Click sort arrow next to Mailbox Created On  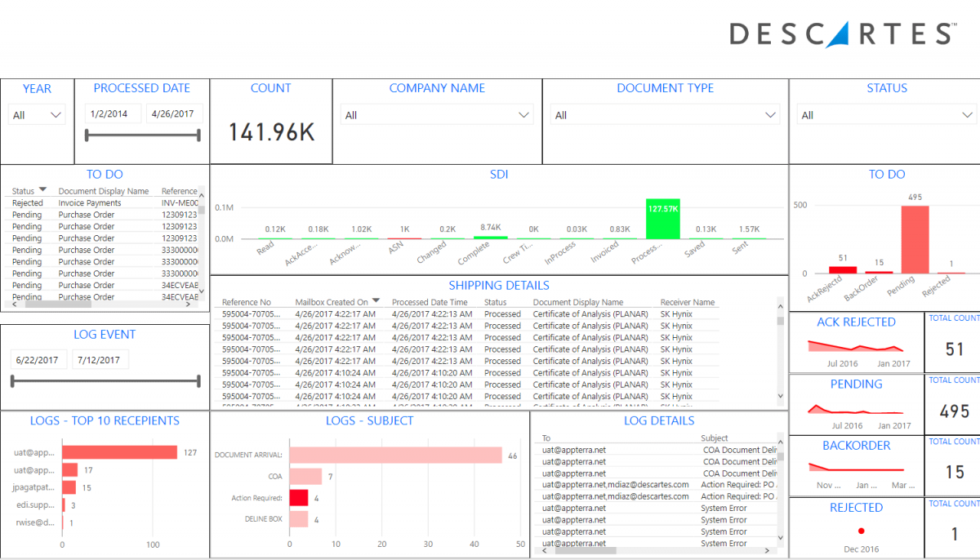[x=376, y=301]
